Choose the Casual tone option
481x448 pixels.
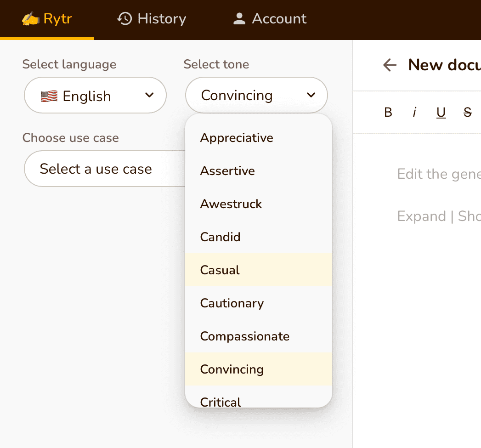220,270
